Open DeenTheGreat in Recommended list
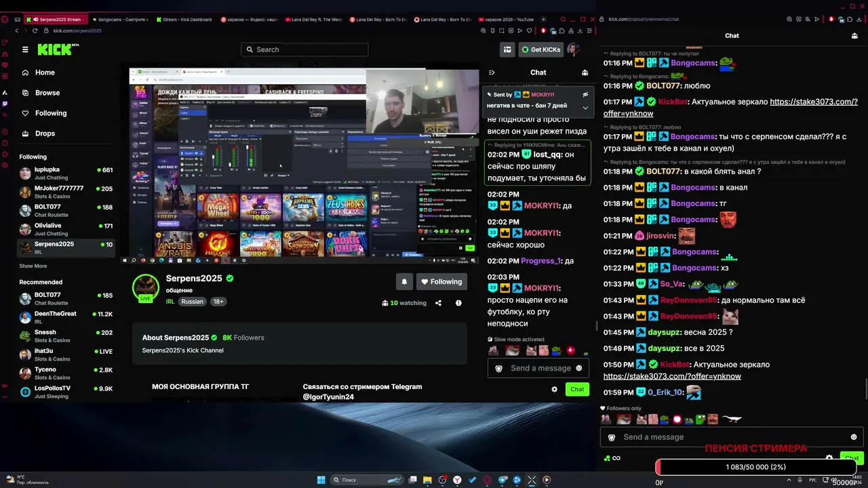 [x=66, y=317]
